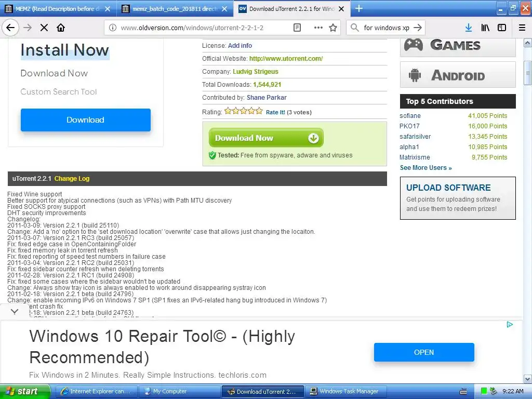Click the page scrollbar up arrow
The image size is (532, 399).
pyautogui.click(x=528, y=43)
